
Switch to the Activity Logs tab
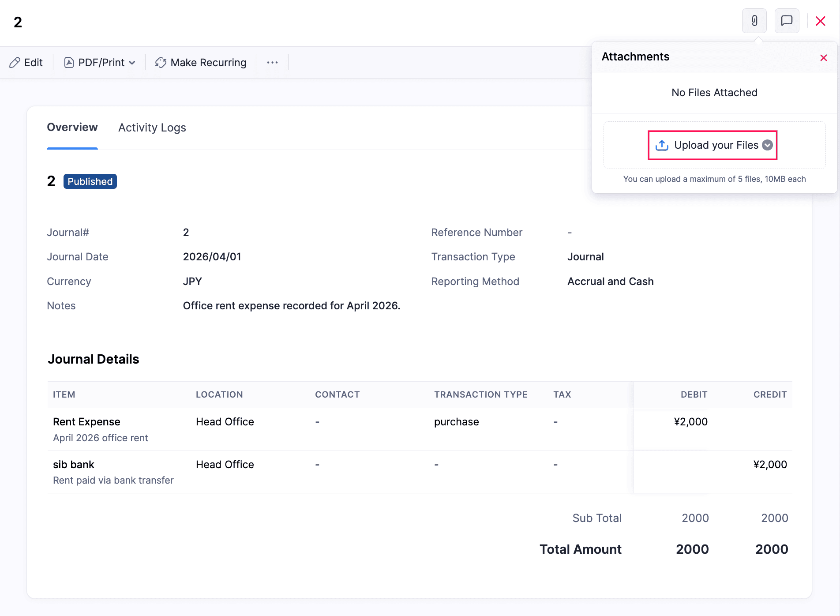click(x=152, y=128)
